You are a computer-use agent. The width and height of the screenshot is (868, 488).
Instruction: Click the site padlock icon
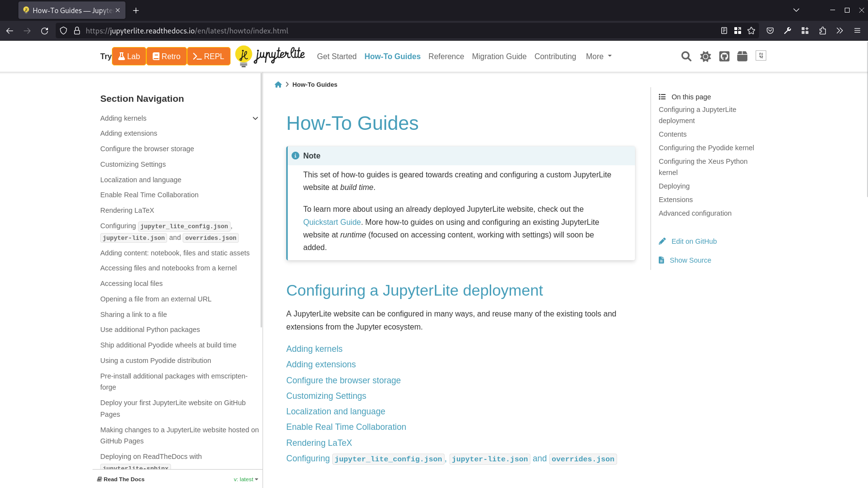pyautogui.click(x=77, y=31)
